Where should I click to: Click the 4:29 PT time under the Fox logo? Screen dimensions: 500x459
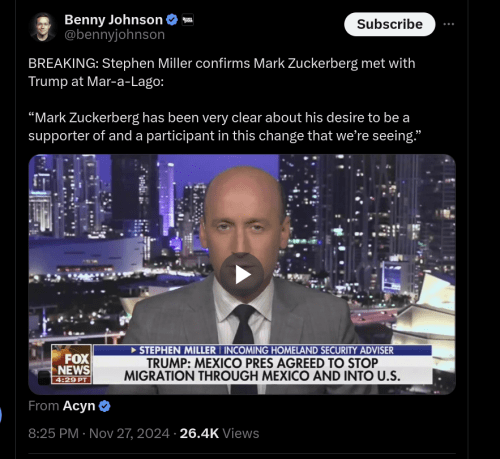71,380
